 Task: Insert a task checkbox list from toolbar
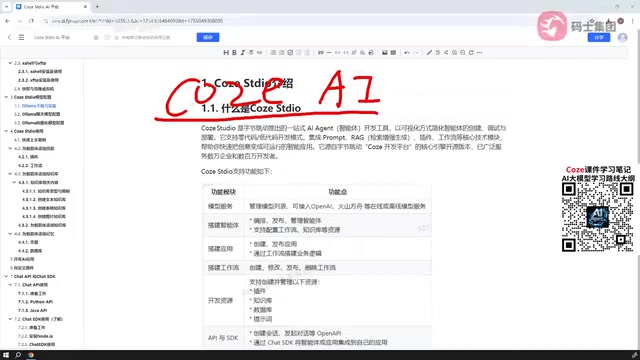point(290,53)
